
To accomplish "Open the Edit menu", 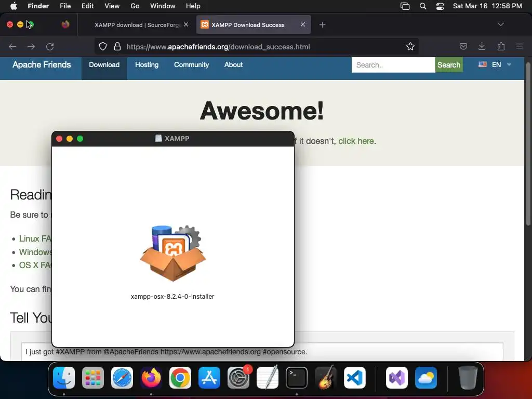I will click(87, 6).
